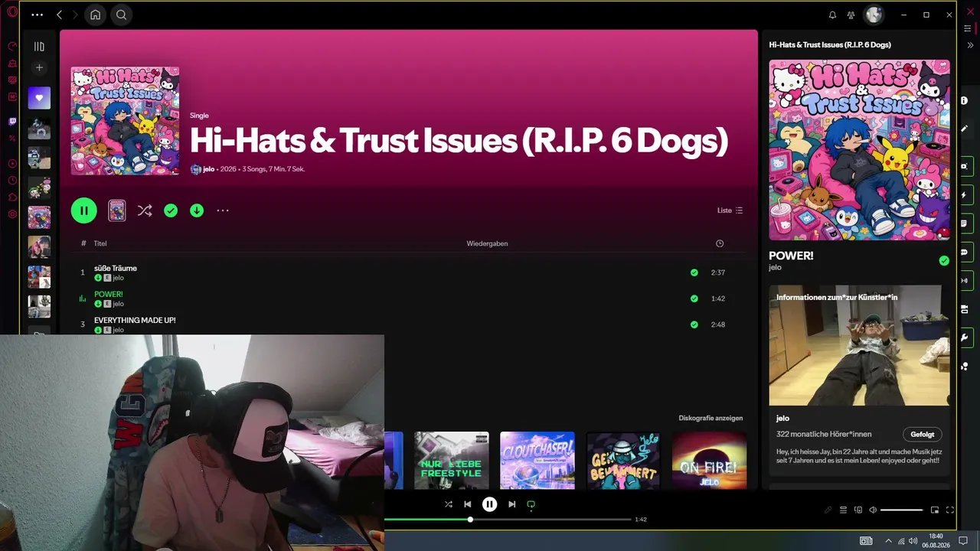
Task: Adjust the volume slider
Action: (902, 510)
